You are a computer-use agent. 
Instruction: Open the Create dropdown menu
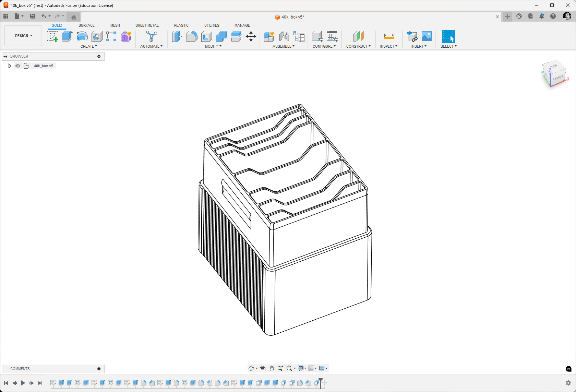click(89, 46)
